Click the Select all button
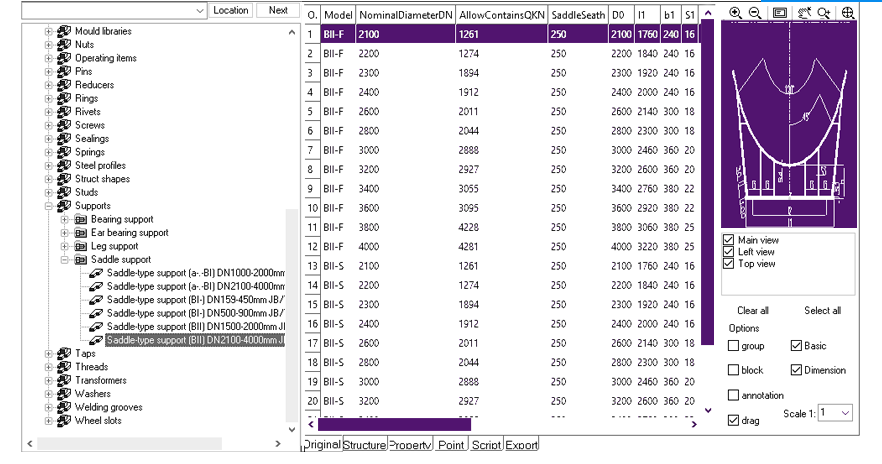Viewport: 882px width, 464px height. coord(822,311)
